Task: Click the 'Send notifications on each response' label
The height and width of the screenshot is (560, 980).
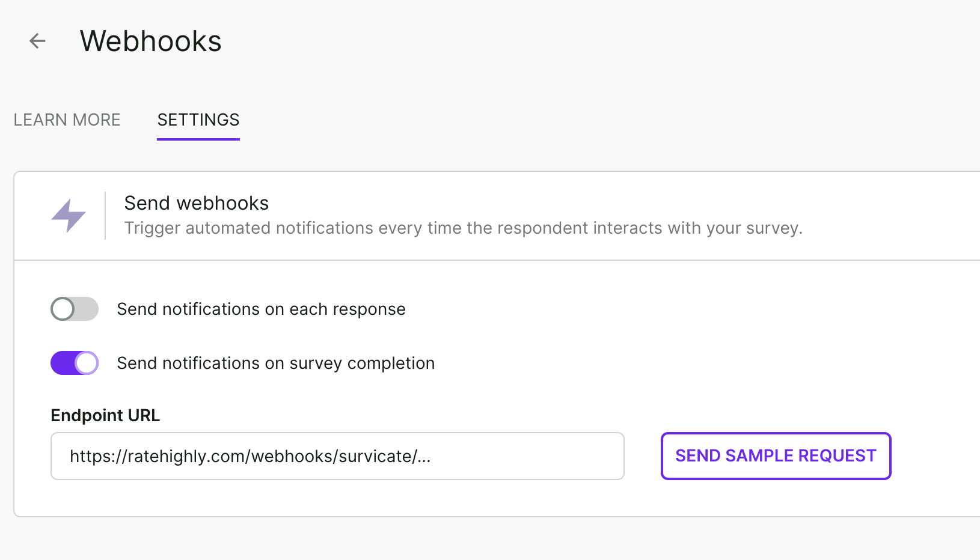Action: pyautogui.click(x=261, y=309)
